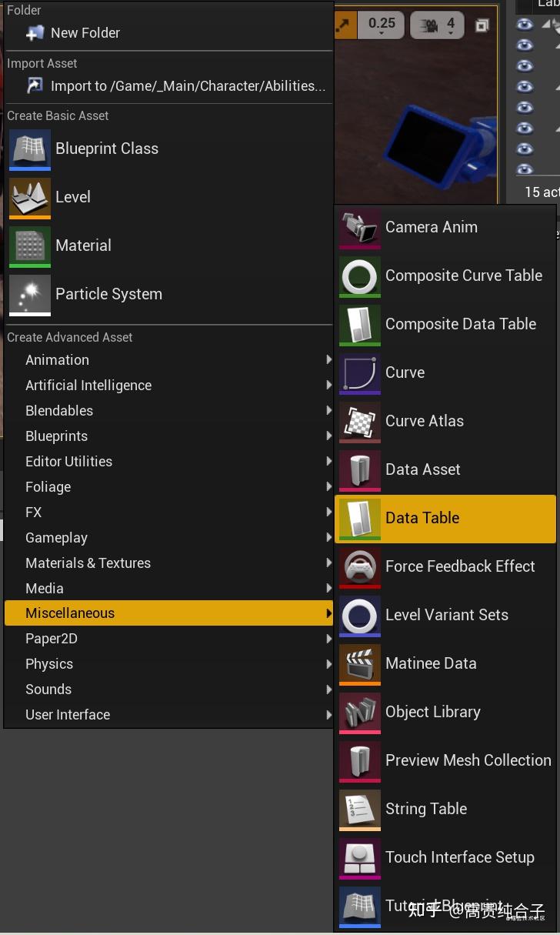
Task: Click New Folder
Action: (x=85, y=33)
